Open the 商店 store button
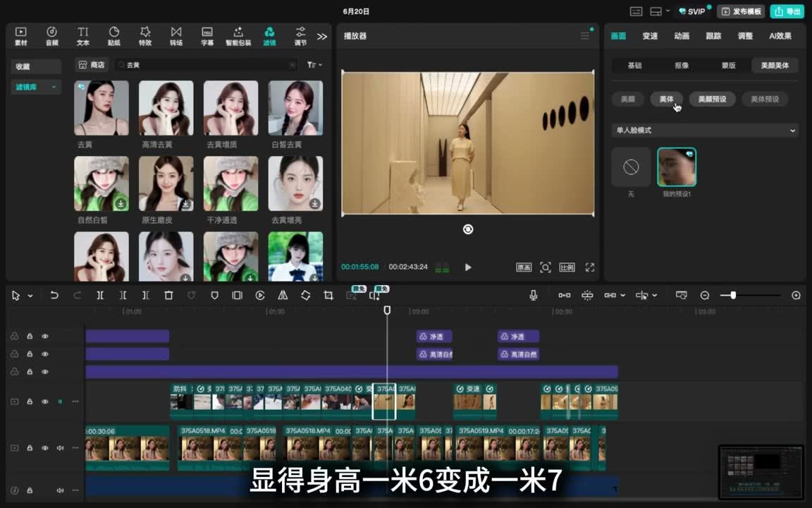 click(91, 65)
